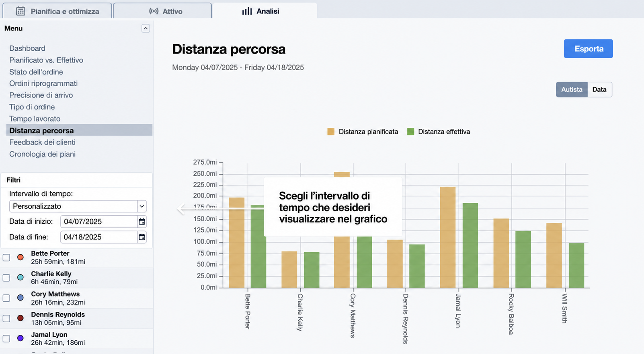Group chart by Data
Viewport: 644px width, 354px height.
[599, 89]
